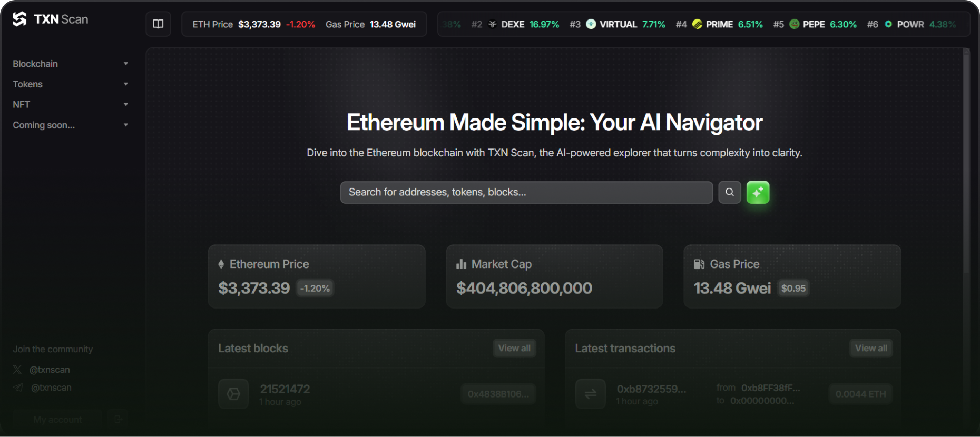Click the transaction swap arrows icon
Viewport: 980px width, 437px height.
click(x=590, y=394)
